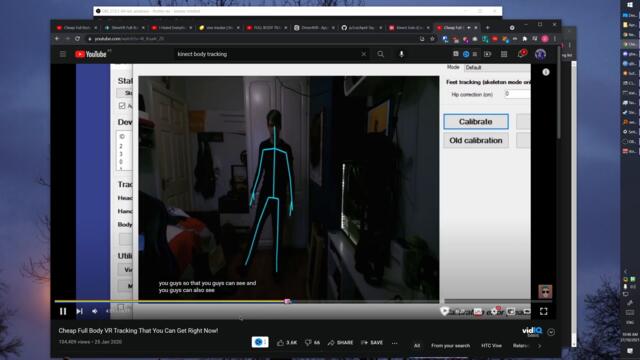Open the YouTube hamburger guide menu
The width and height of the screenshot is (640, 360).
click(x=62, y=54)
